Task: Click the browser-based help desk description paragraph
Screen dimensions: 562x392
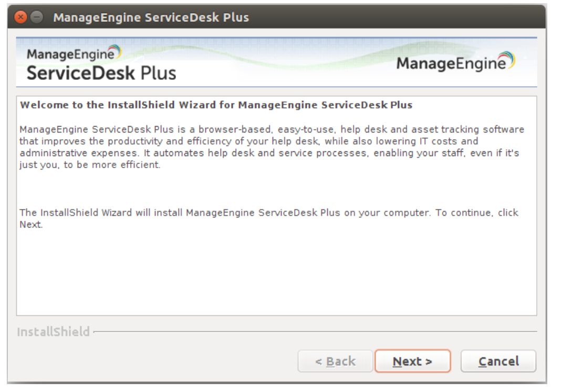Action: pyautogui.click(x=272, y=147)
